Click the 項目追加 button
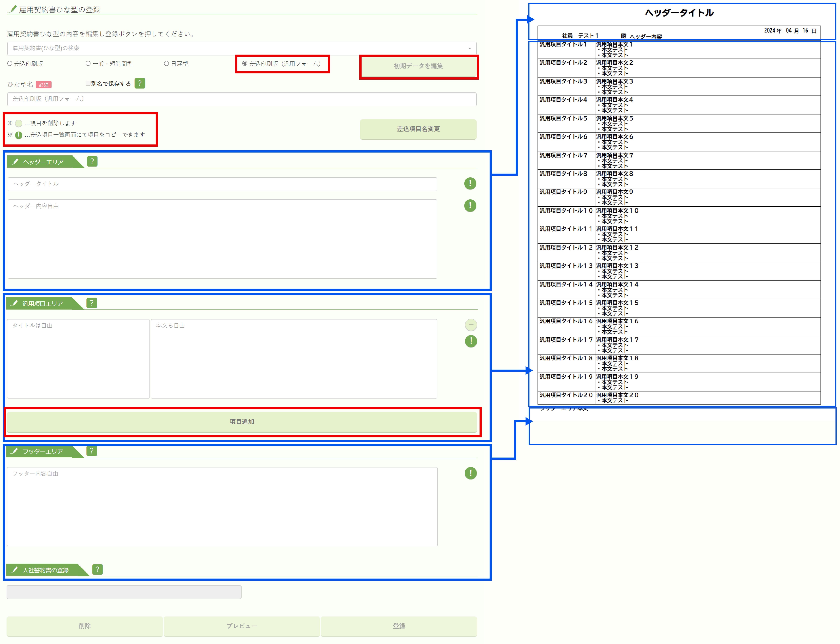This screenshot has width=840, height=644. tap(242, 422)
